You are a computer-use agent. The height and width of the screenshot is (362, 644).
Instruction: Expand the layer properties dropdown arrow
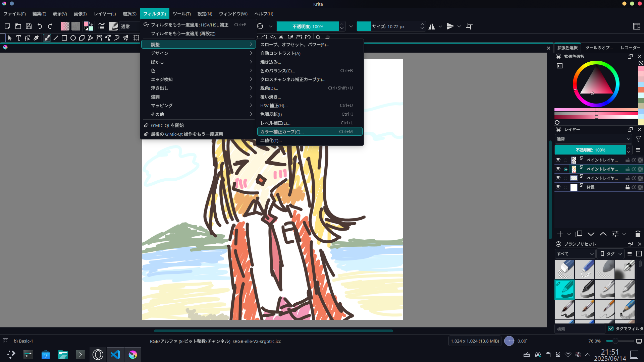click(x=624, y=234)
